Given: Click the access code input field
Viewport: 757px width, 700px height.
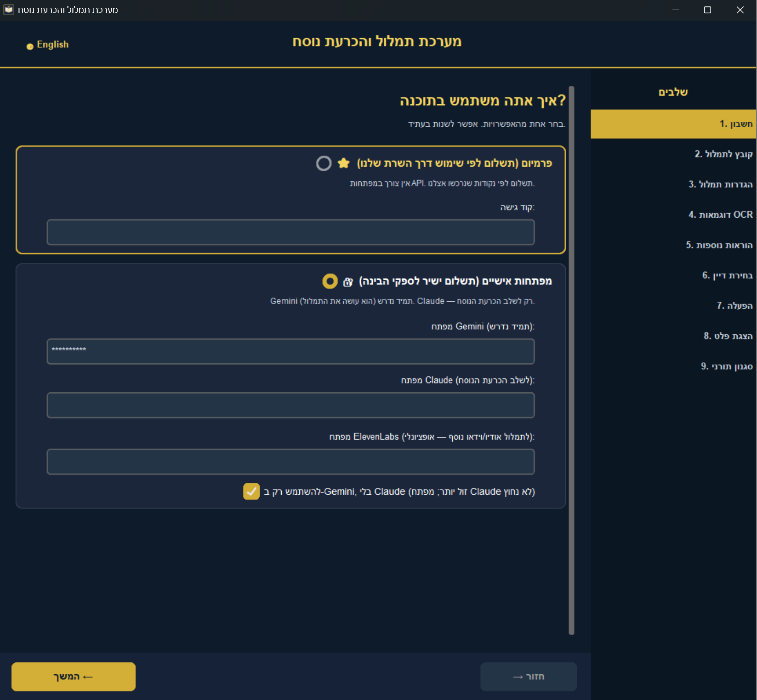Looking at the screenshot, I should tap(290, 232).
